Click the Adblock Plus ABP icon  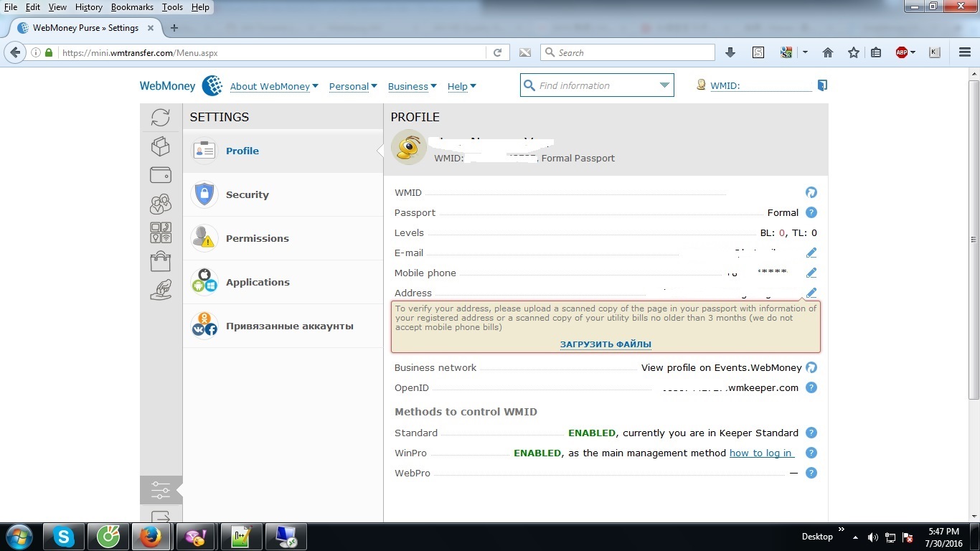click(x=902, y=52)
